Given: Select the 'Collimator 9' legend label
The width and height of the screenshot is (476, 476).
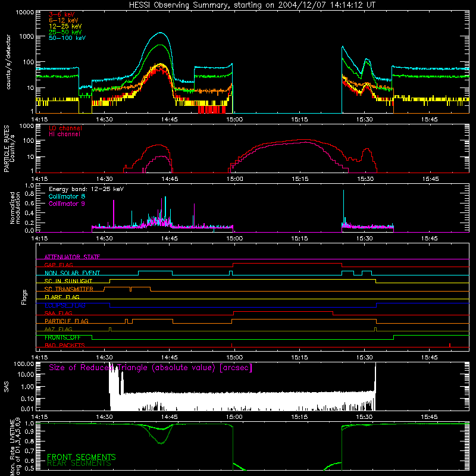Looking at the screenshot, I should point(67,203).
